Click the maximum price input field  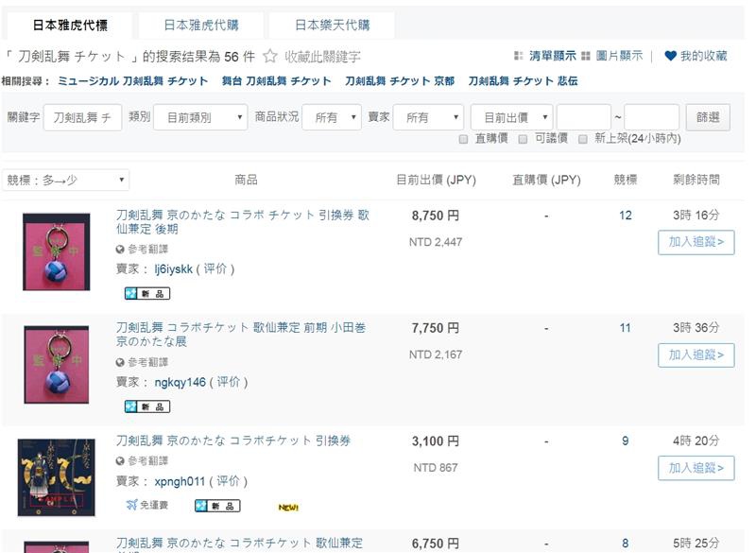tap(652, 117)
